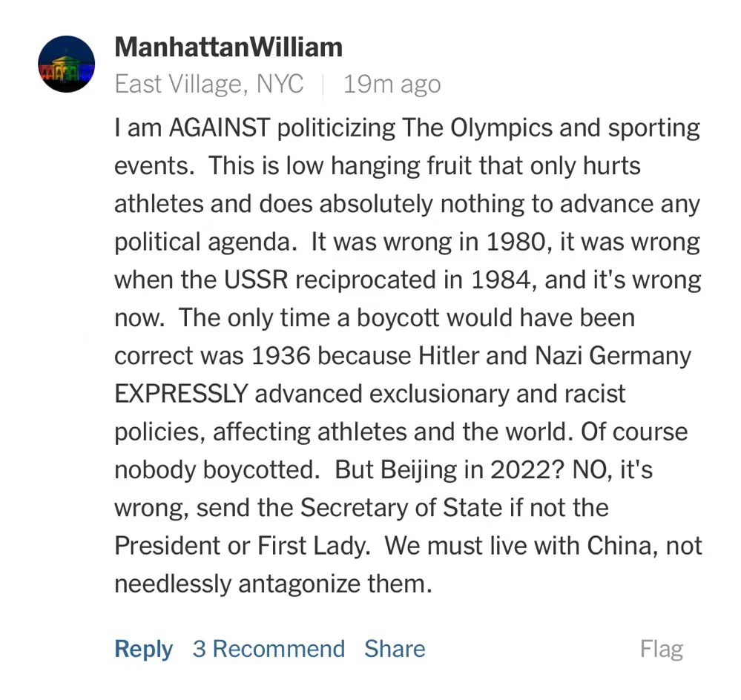The image size is (741, 700).
Task: Reply to ManhattanWilliam's comment
Action: [x=143, y=650]
